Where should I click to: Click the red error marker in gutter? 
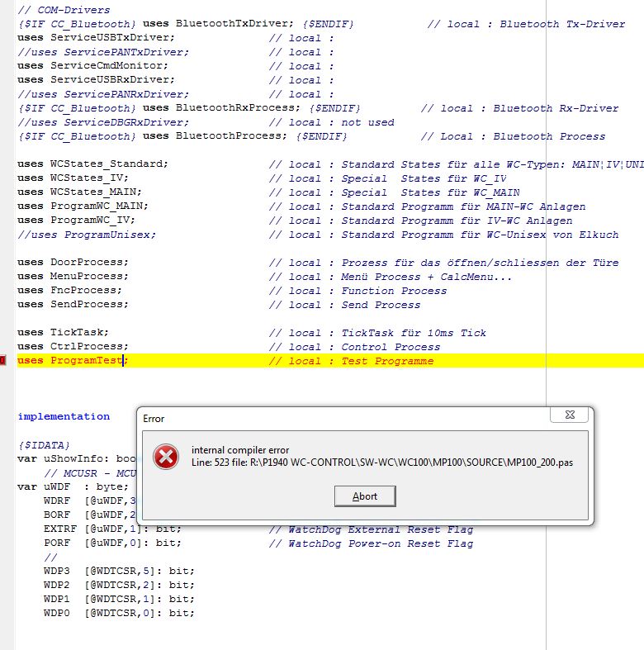point(2,361)
